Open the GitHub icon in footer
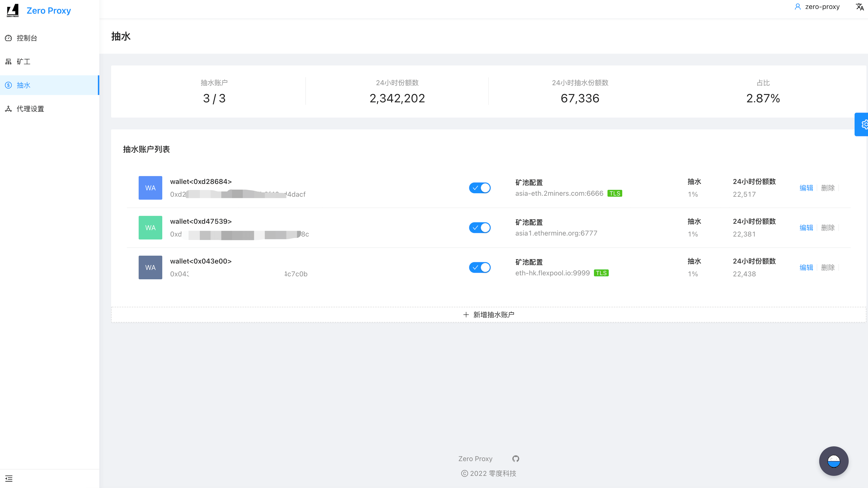 [x=516, y=459]
